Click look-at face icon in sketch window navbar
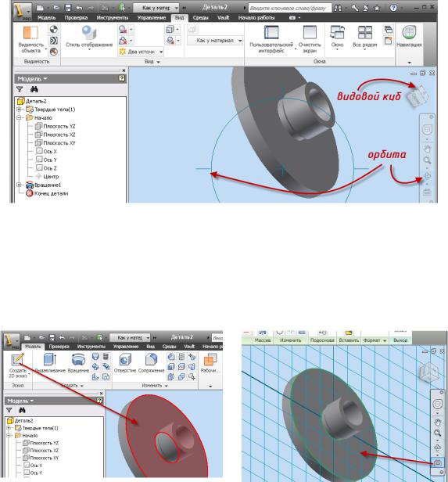 tap(437, 463)
